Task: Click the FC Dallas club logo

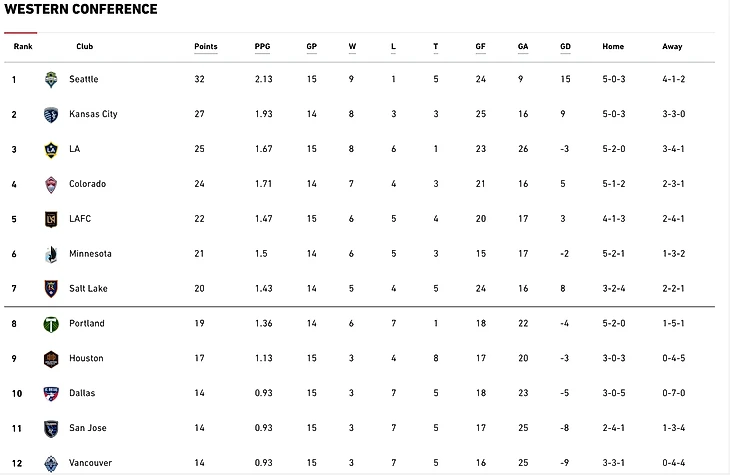Action: [51, 394]
